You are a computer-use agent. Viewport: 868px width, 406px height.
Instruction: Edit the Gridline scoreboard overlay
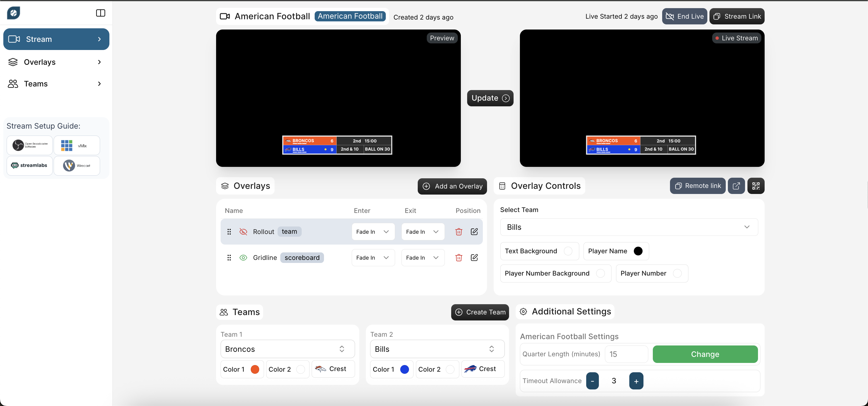coord(474,258)
